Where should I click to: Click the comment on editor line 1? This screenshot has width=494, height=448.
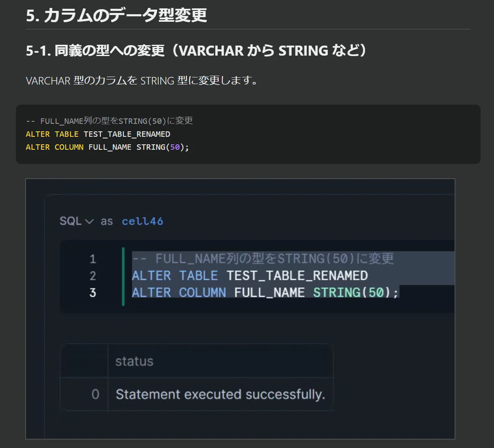(x=263, y=259)
